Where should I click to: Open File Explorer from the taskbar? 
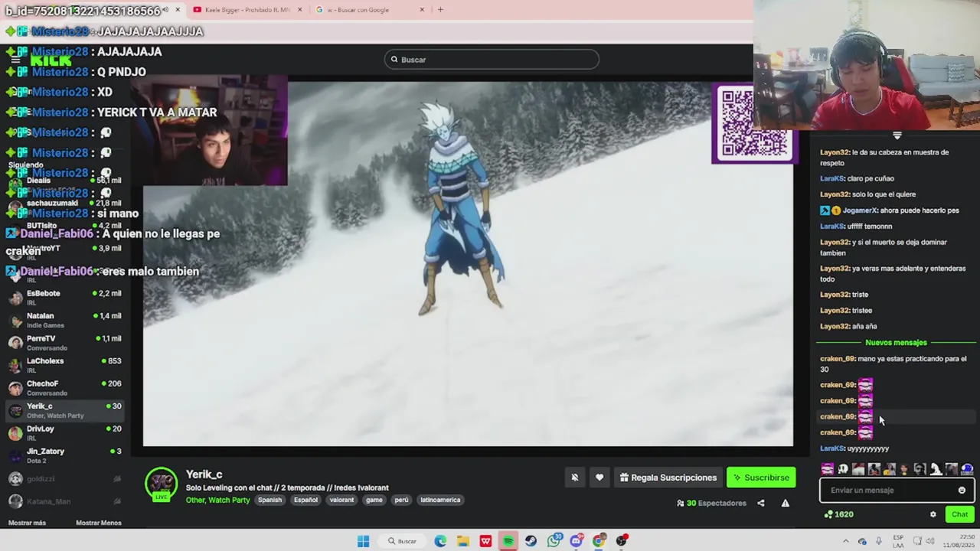[x=463, y=541]
